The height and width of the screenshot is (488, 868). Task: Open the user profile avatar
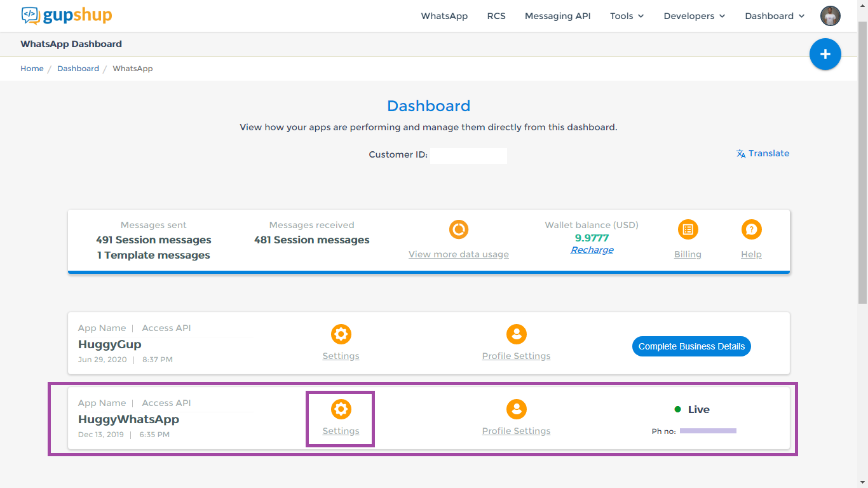(830, 16)
